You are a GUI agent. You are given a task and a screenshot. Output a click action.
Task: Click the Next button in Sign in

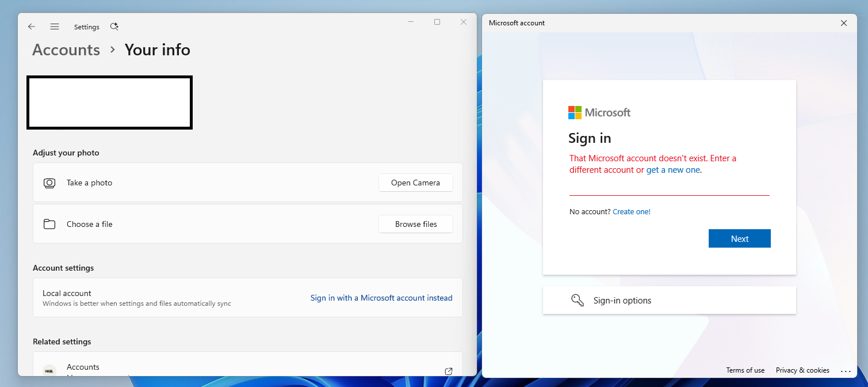tap(740, 238)
